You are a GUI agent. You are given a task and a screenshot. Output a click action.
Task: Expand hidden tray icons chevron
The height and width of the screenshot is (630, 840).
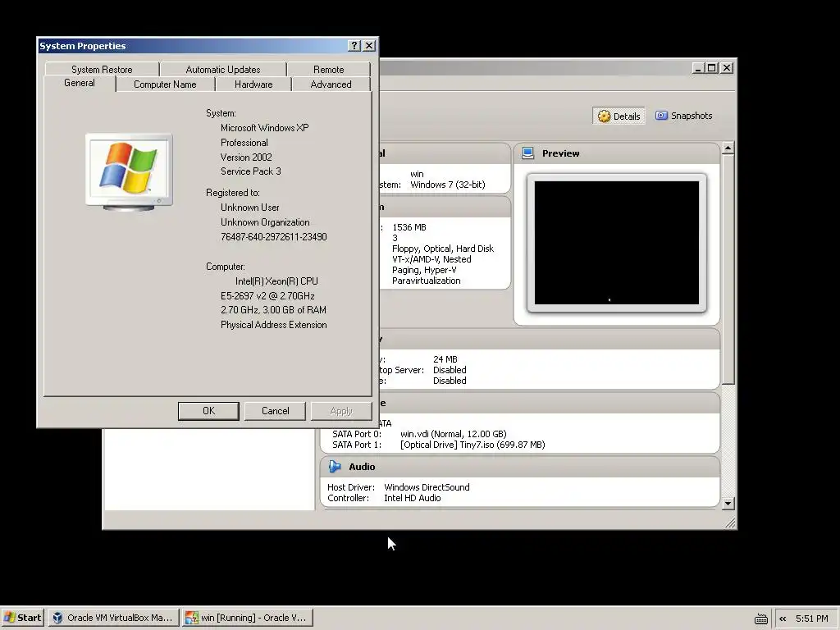(783, 619)
